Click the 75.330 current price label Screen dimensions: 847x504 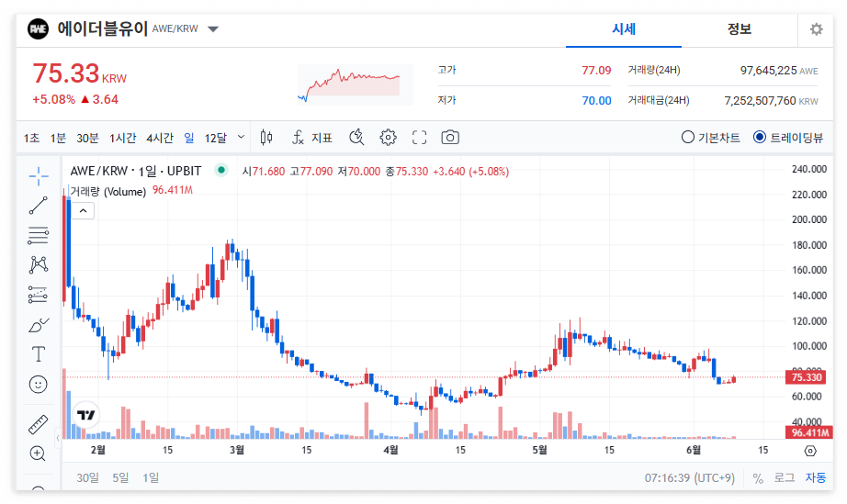tap(807, 377)
